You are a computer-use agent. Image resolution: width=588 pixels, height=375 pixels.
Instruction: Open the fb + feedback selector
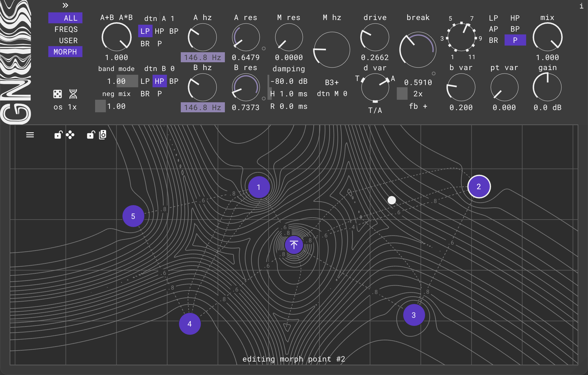[x=418, y=106]
